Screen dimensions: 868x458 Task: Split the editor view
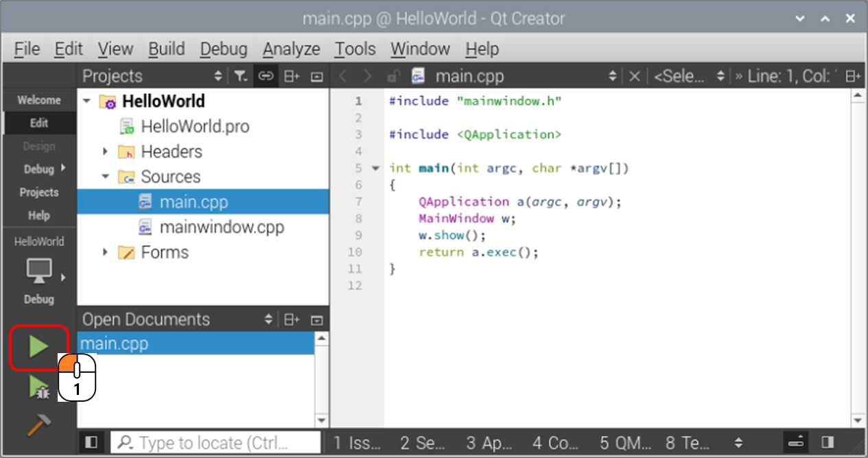tap(853, 76)
